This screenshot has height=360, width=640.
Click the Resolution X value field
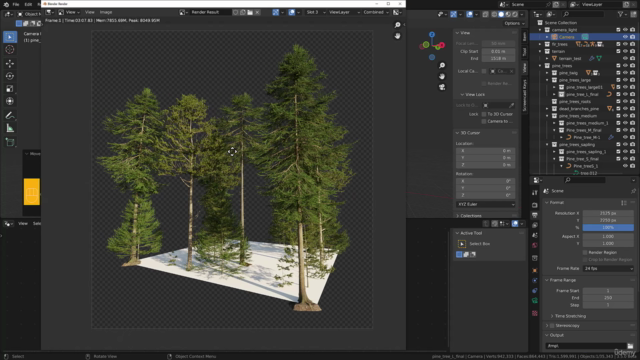click(608, 213)
